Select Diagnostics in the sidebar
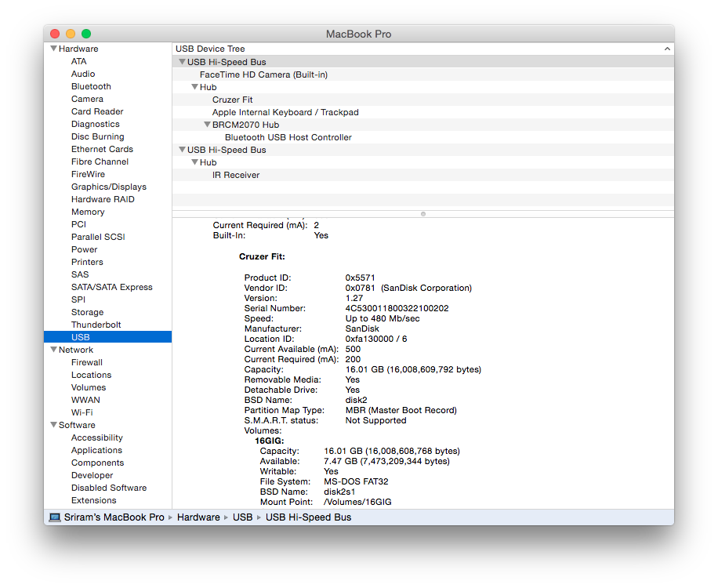718x588 pixels. tap(96, 124)
